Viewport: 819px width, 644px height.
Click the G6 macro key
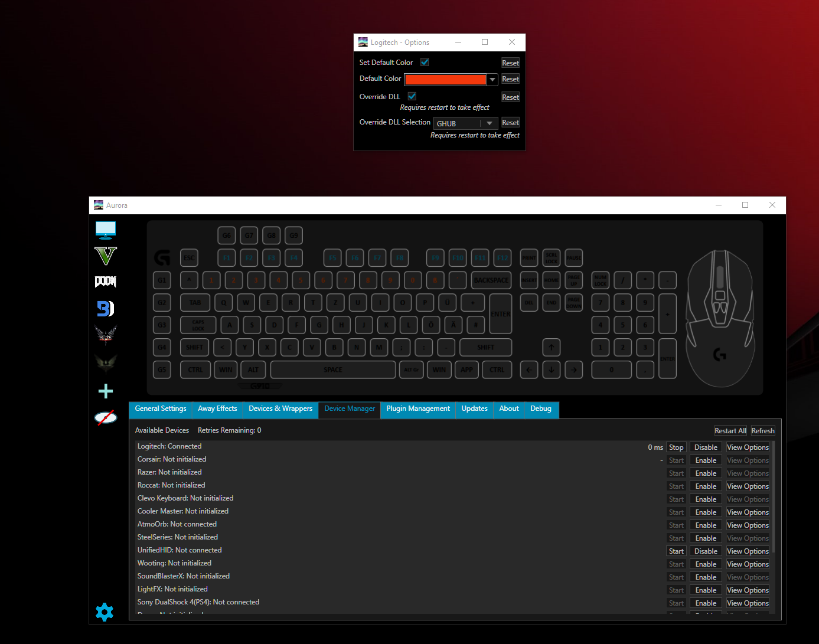click(227, 236)
